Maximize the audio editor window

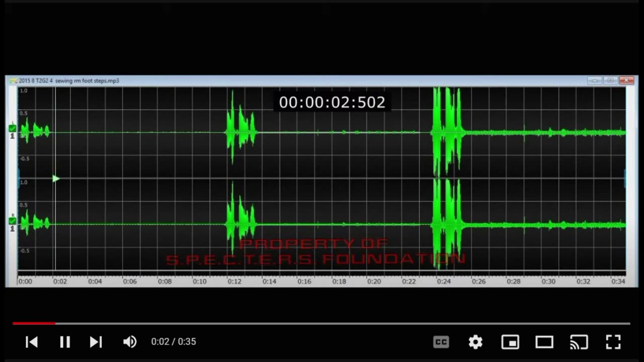[x=611, y=80]
